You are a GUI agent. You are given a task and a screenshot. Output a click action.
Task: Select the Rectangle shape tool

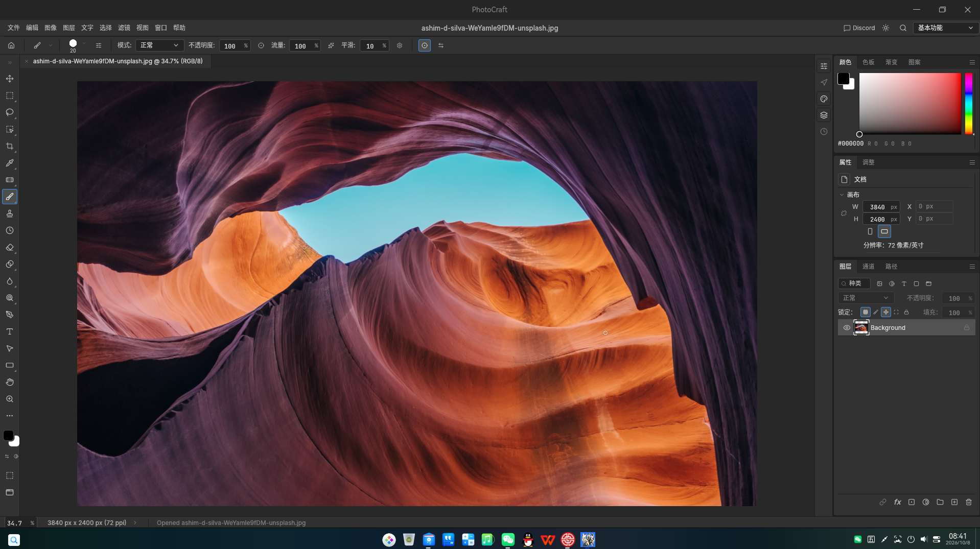(10, 365)
